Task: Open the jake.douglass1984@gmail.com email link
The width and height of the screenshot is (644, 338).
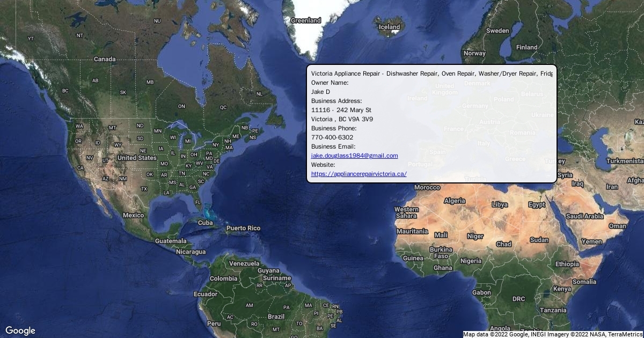Action: [355, 156]
